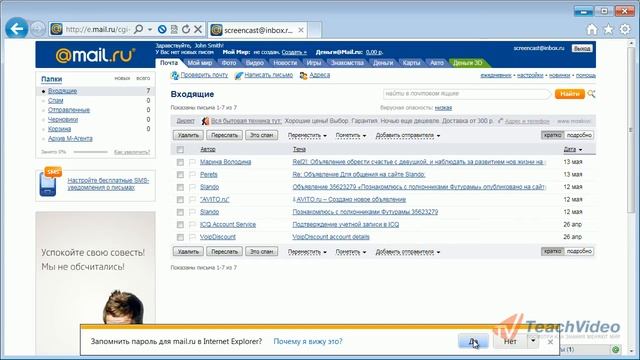Open top Пометить dropdown

click(x=351, y=136)
